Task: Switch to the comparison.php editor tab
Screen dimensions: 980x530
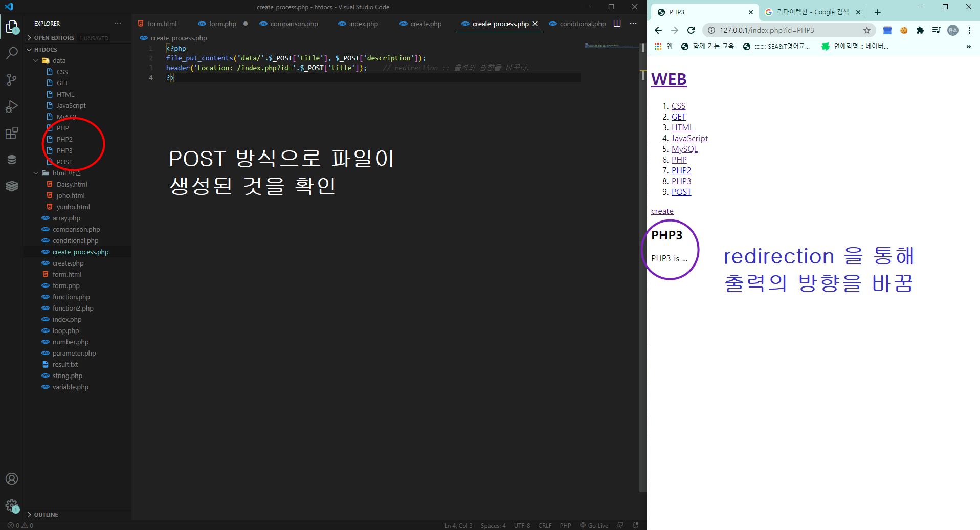Action: tap(293, 24)
